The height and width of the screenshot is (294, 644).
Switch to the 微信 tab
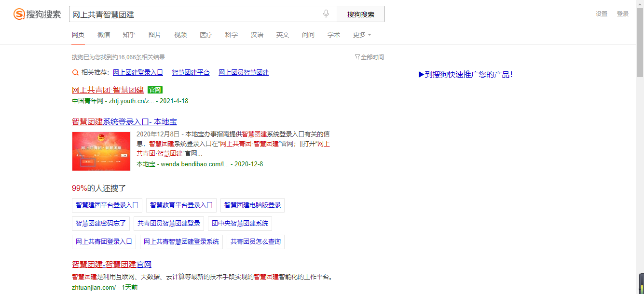(104, 35)
